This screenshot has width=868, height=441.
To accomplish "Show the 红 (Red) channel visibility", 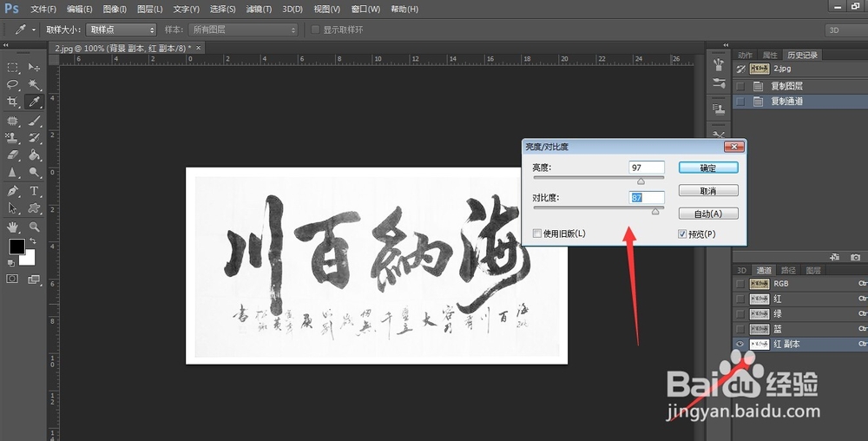I will pyautogui.click(x=740, y=299).
